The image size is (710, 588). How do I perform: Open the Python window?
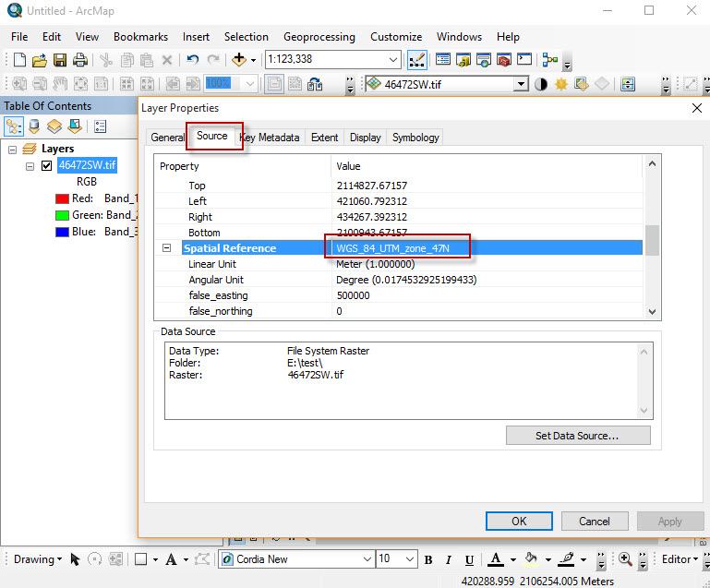point(524,59)
